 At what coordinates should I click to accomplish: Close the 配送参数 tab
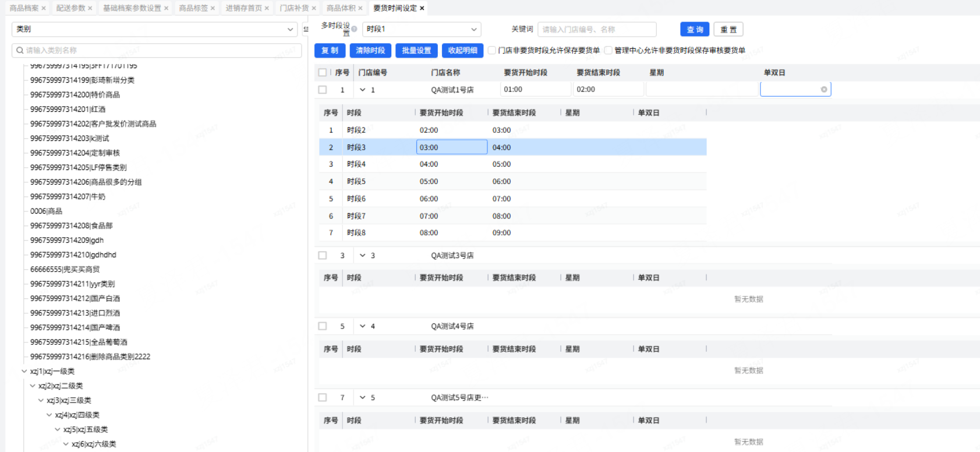click(90, 8)
